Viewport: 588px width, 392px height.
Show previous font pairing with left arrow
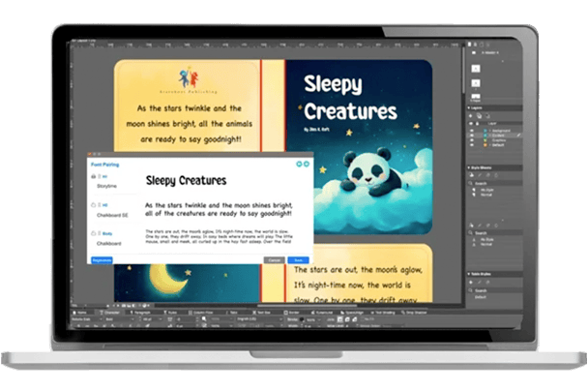[x=299, y=165]
